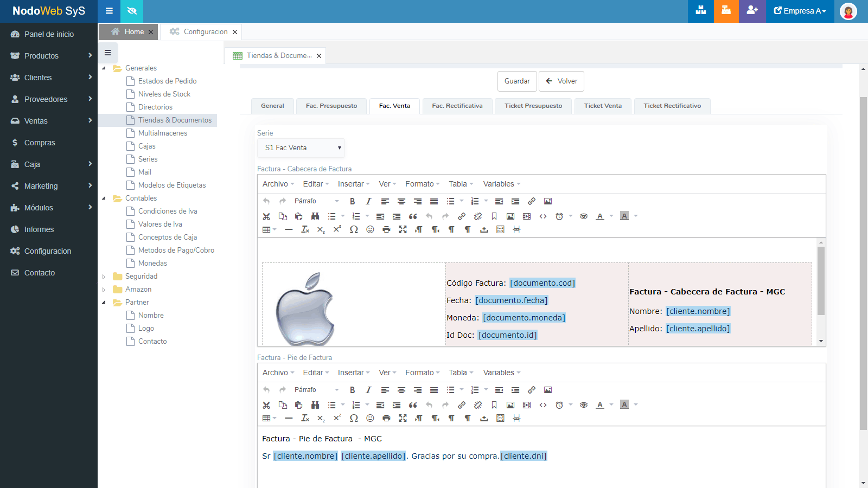This screenshot has width=868, height=488.
Task: Click the fullscreen icon in the Pie editor
Action: click(x=403, y=418)
